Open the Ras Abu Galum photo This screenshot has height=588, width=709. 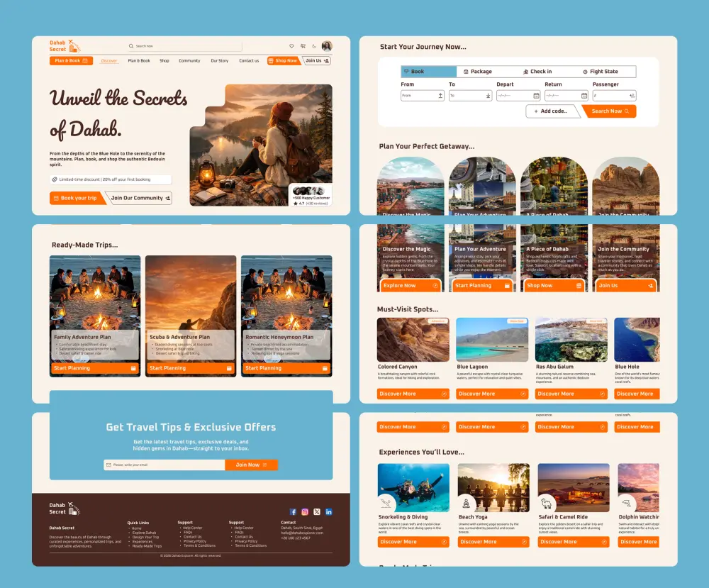click(571, 339)
